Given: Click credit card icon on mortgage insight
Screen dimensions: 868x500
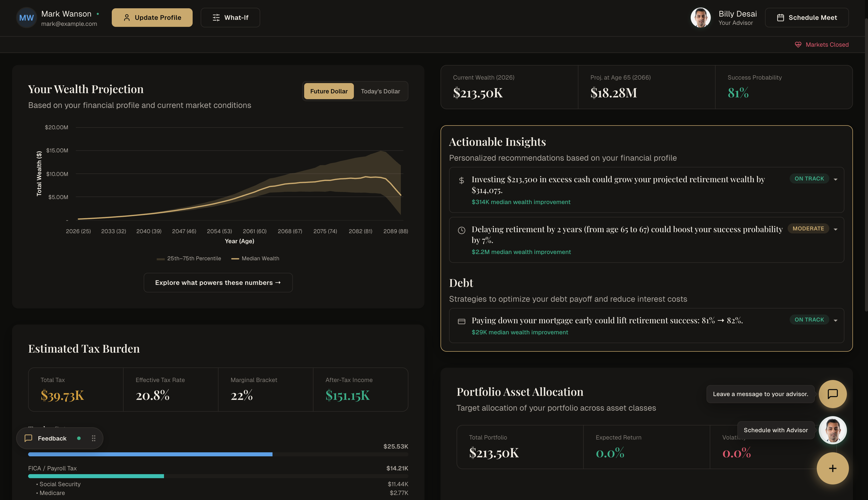Looking at the screenshot, I should [461, 322].
